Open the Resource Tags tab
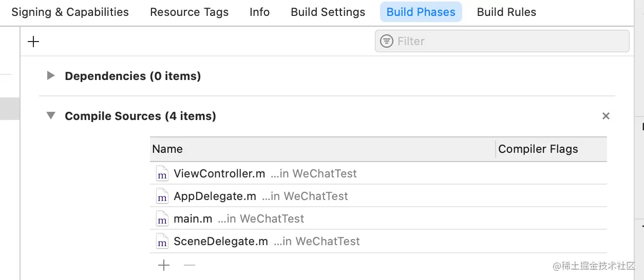The width and height of the screenshot is (644, 280). click(x=189, y=12)
